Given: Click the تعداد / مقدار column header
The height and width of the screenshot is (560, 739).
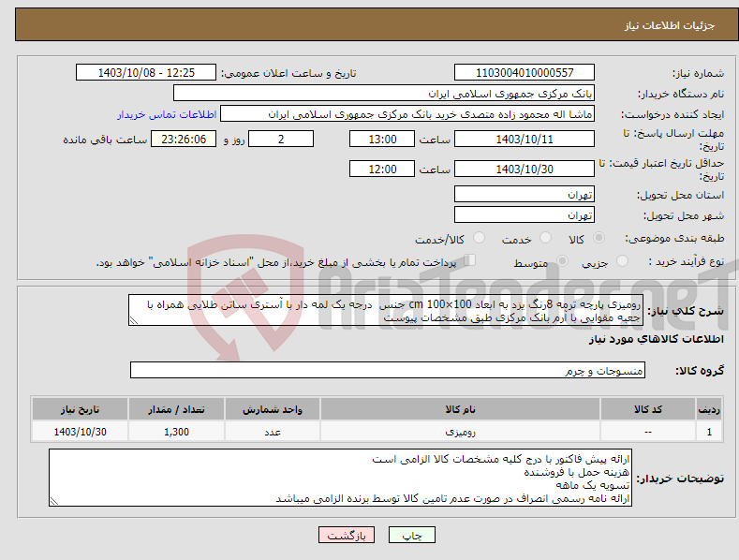Looking at the screenshot, I should [x=176, y=409].
